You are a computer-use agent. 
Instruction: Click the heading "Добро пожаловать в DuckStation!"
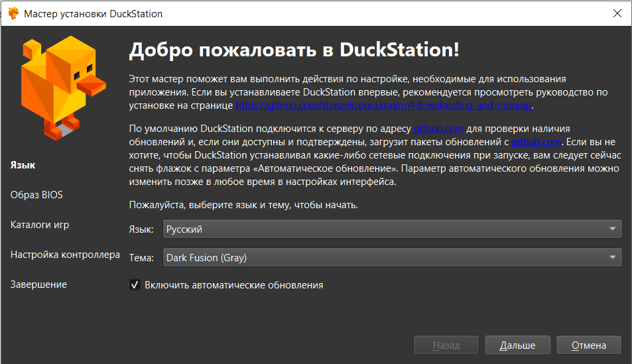pos(294,50)
